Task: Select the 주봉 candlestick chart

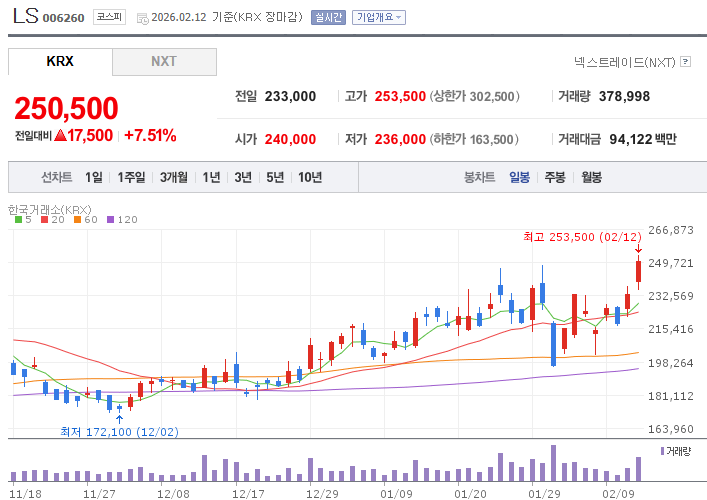Action: [555, 177]
